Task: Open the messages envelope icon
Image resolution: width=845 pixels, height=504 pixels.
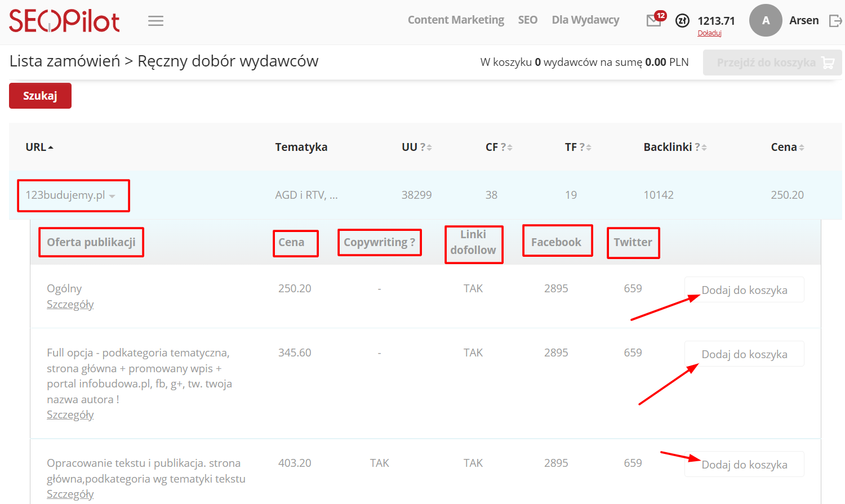Action: coord(654,21)
